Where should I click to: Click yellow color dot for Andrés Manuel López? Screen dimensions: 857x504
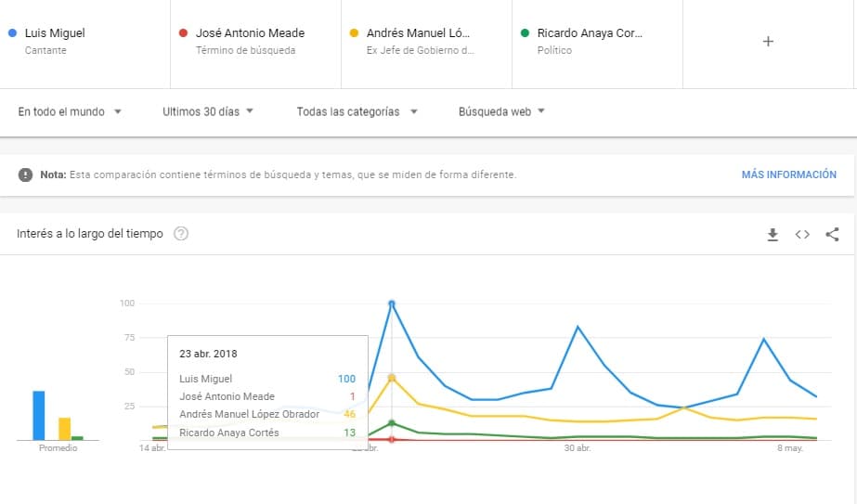(354, 32)
